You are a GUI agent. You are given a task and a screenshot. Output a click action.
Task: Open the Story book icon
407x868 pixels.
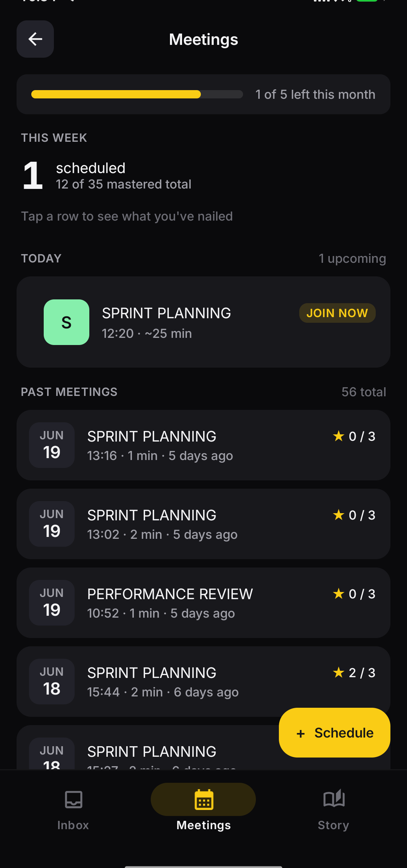pyautogui.click(x=334, y=799)
